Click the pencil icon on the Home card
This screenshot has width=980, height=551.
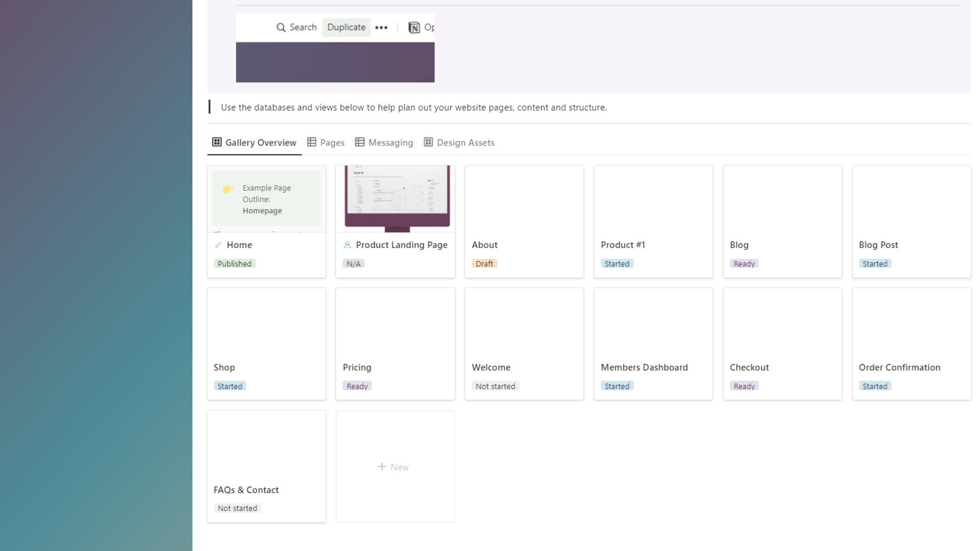[219, 244]
